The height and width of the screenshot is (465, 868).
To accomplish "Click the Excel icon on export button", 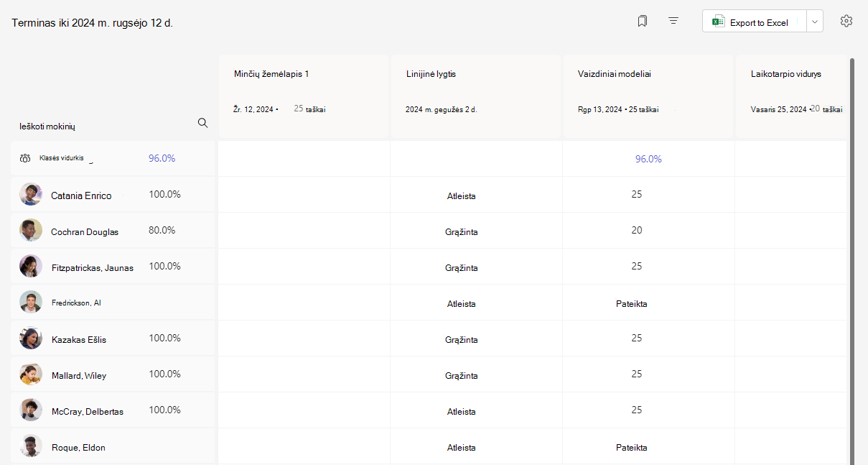I will tap(718, 22).
